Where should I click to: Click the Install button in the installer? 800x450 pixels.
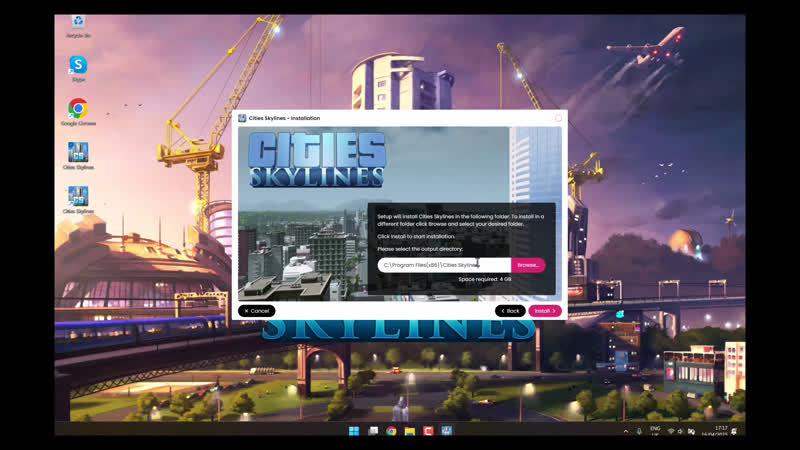(545, 311)
